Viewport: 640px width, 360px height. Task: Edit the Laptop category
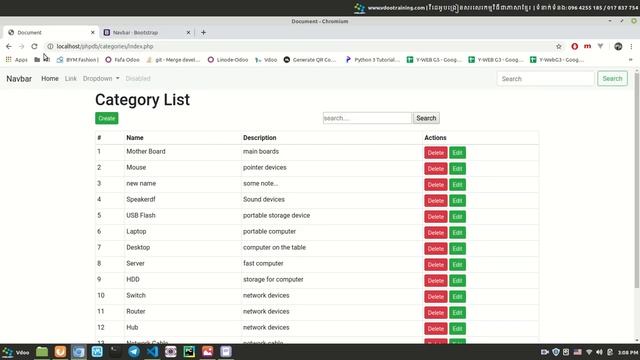coord(458,233)
